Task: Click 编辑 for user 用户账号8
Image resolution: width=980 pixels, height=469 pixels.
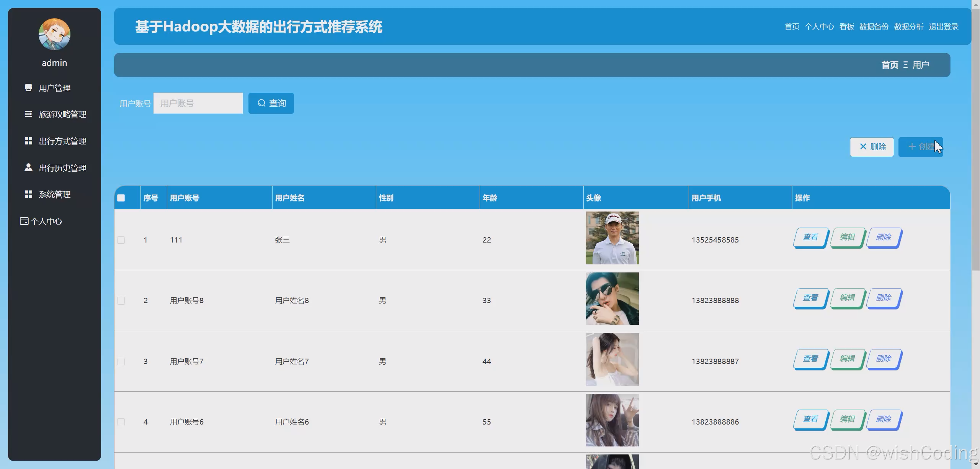Action: pos(847,298)
